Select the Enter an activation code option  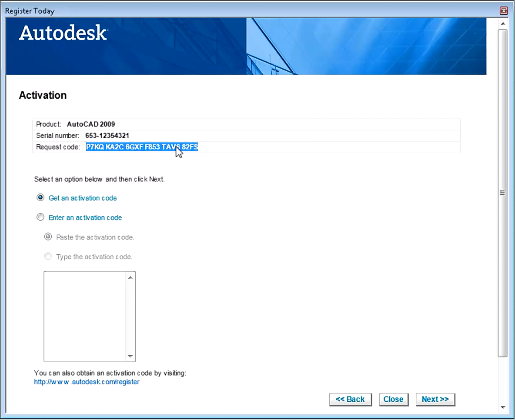[x=40, y=217]
